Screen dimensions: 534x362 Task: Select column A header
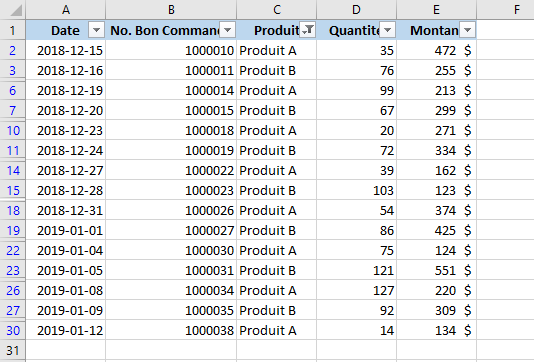click(66, 10)
